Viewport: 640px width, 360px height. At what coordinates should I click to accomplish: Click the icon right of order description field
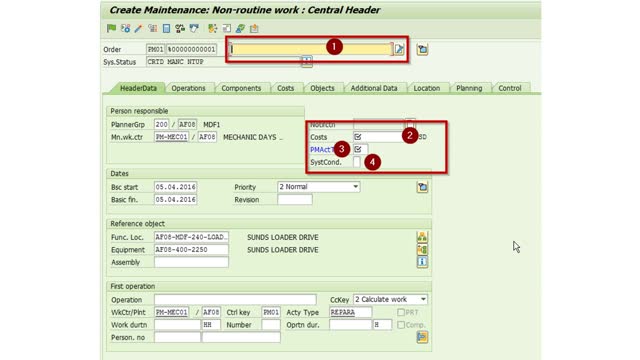click(422, 50)
